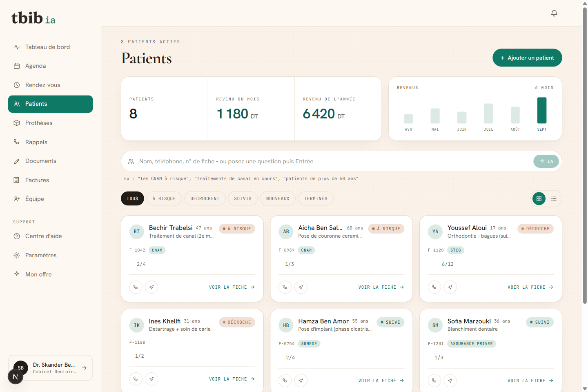The width and height of the screenshot is (588, 392).
Task: Filter patients by DÉCROCHENT
Action: point(205,198)
